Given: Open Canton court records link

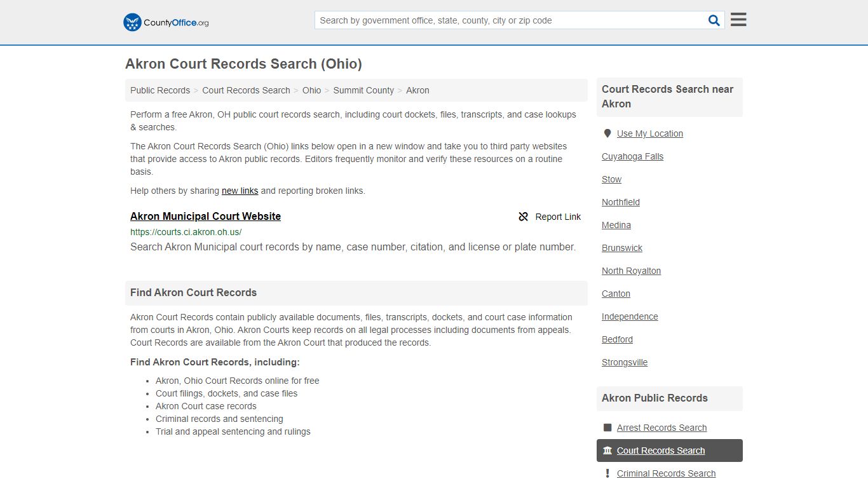Looking at the screenshot, I should tap(616, 294).
